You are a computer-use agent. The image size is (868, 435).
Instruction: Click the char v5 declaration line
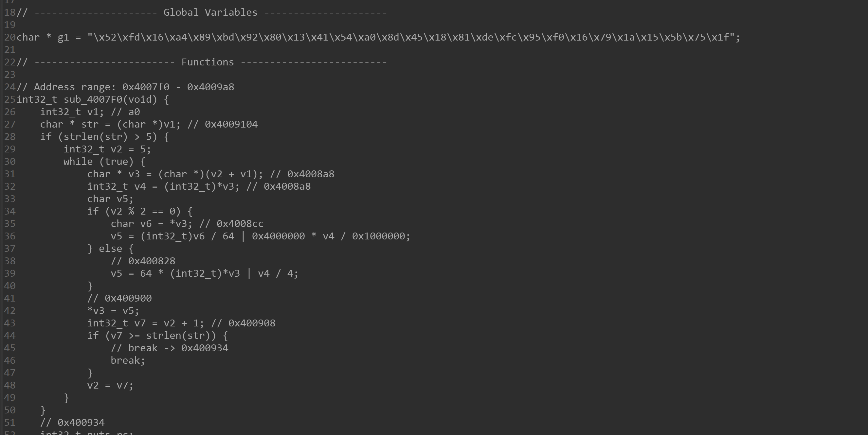click(x=110, y=199)
